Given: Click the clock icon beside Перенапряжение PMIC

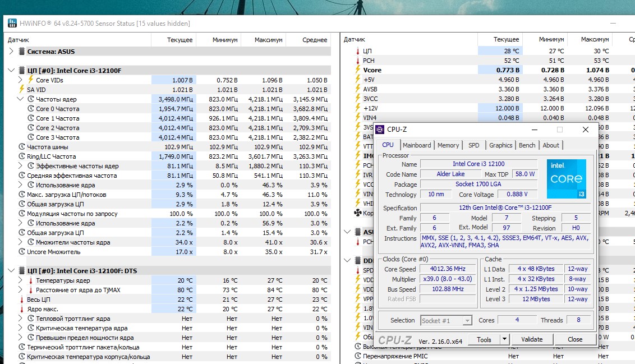Looking at the screenshot, I should [357, 356].
